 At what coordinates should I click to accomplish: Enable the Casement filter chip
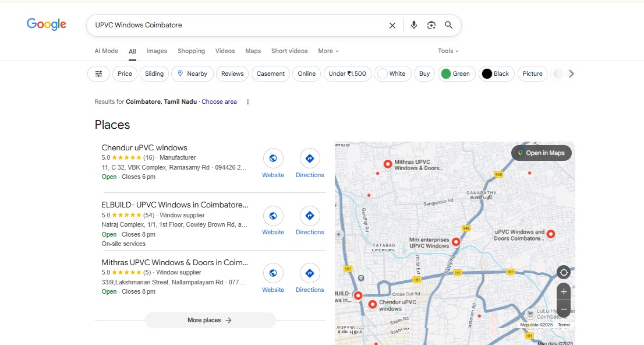point(271,73)
